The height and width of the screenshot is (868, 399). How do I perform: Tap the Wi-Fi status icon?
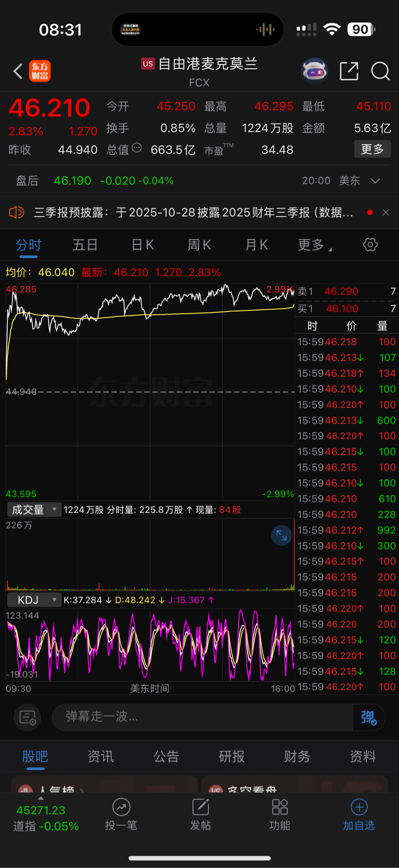pos(331,29)
